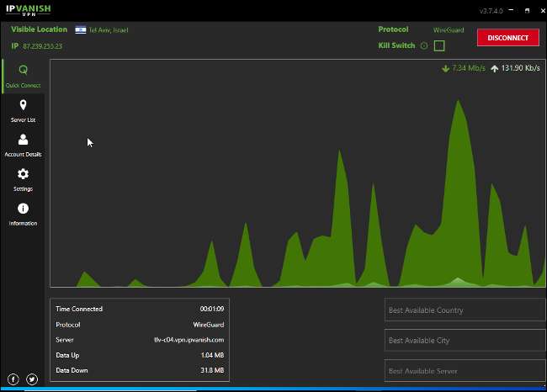Click the visible IP address 87.239.255.23
Viewport: 547px width, 392px height.
42,46
